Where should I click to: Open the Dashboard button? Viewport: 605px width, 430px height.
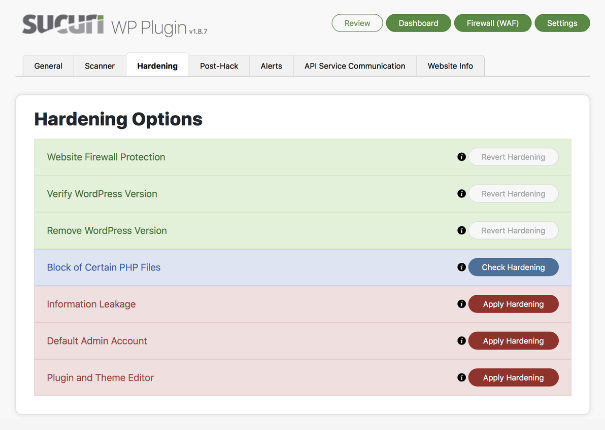417,23
